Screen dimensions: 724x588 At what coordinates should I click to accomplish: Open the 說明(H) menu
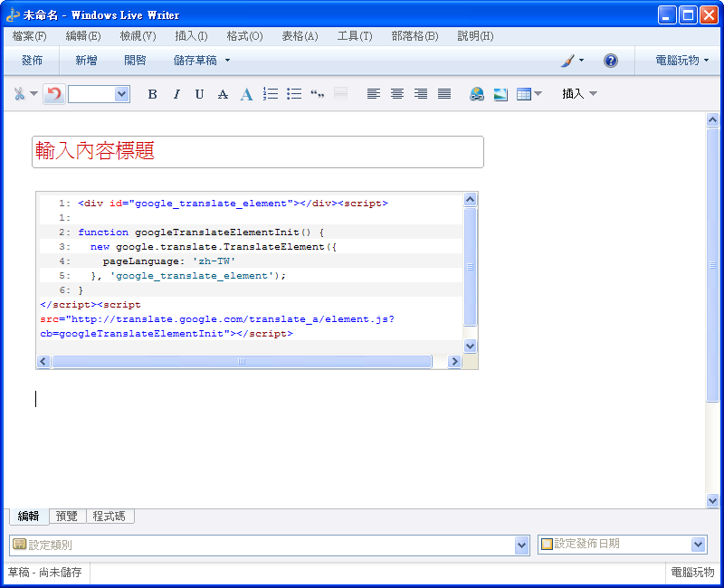pyautogui.click(x=475, y=36)
